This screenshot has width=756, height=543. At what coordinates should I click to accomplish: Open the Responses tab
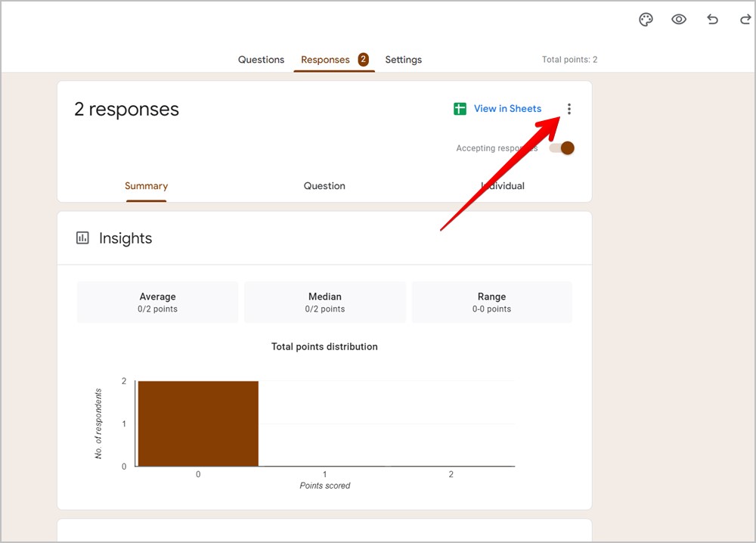click(x=325, y=60)
